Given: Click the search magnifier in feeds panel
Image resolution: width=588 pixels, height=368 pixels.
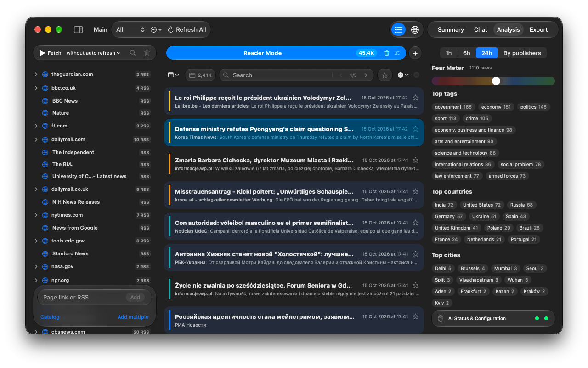Looking at the screenshot, I should [133, 53].
